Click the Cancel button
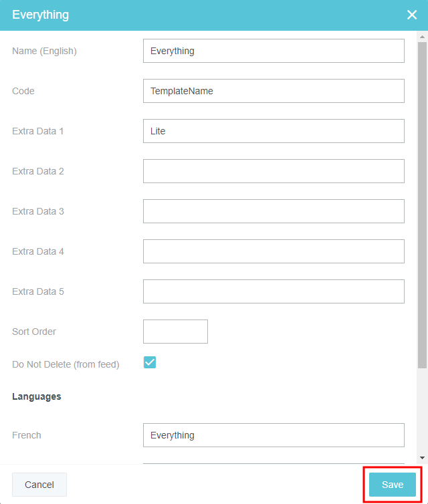Viewport: 428px width, 504px height. 39,485
